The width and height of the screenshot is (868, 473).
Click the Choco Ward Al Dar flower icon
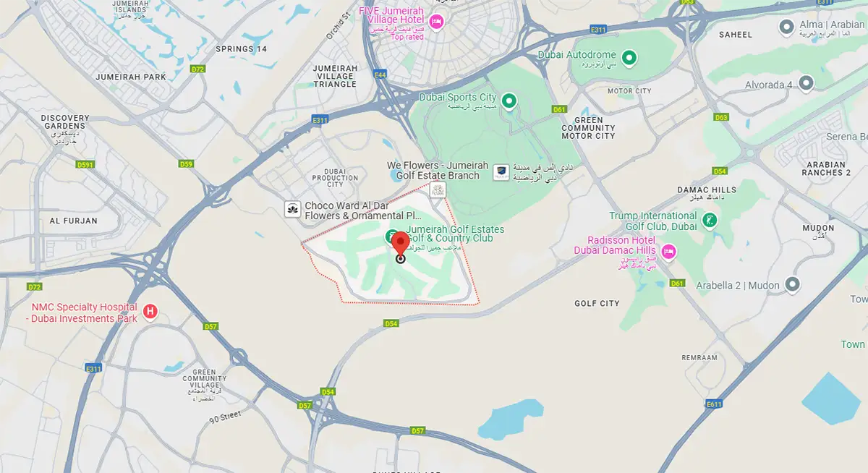[293, 209]
